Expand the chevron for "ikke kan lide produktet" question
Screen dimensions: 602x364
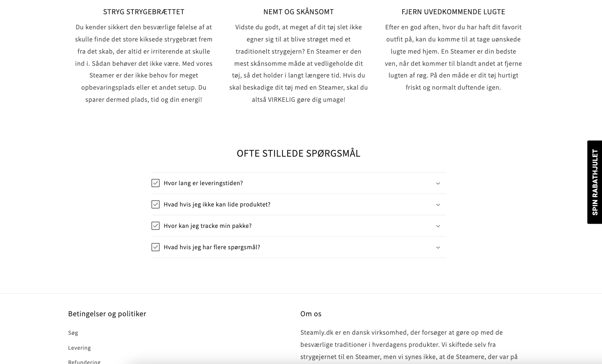tap(438, 205)
